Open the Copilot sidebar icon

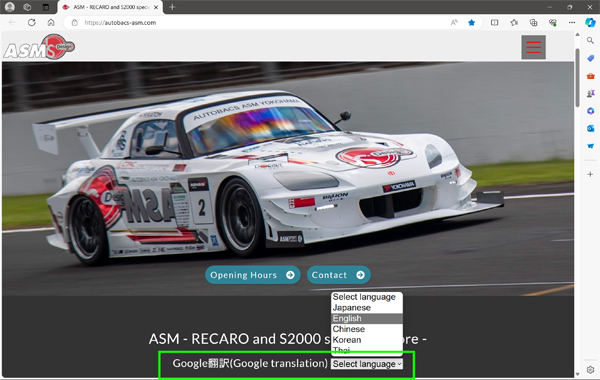point(590,23)
